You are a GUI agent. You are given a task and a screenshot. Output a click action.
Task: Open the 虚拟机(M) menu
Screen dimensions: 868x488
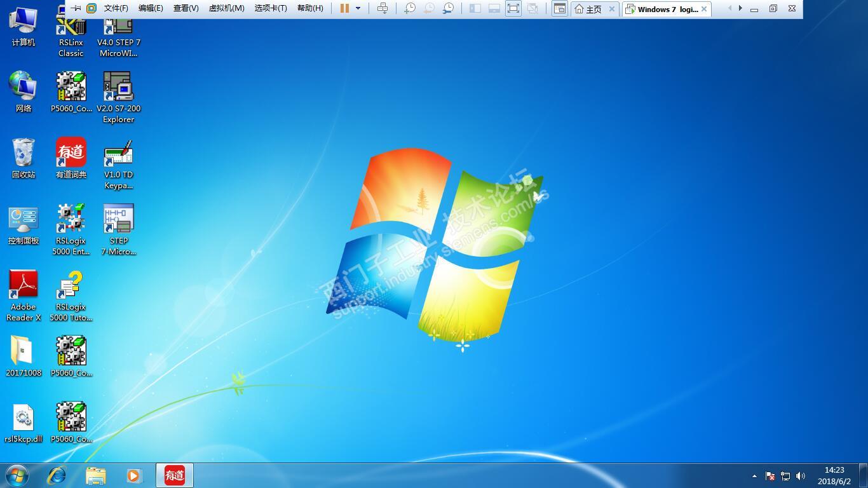[227, 8]
